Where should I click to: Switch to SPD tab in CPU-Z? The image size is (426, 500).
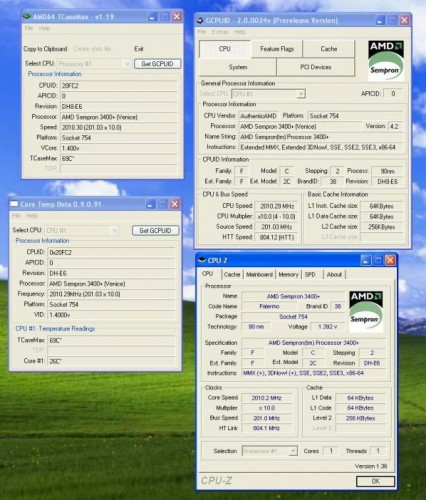pos(310,274)
